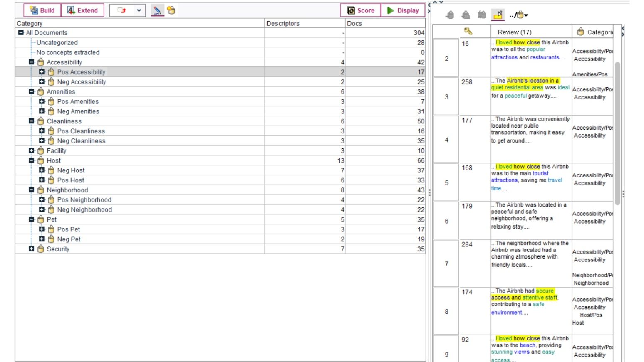Click the Docs column header
This screenshot has height=362, width=644.
pyautogui.click(x=385, y=23)
